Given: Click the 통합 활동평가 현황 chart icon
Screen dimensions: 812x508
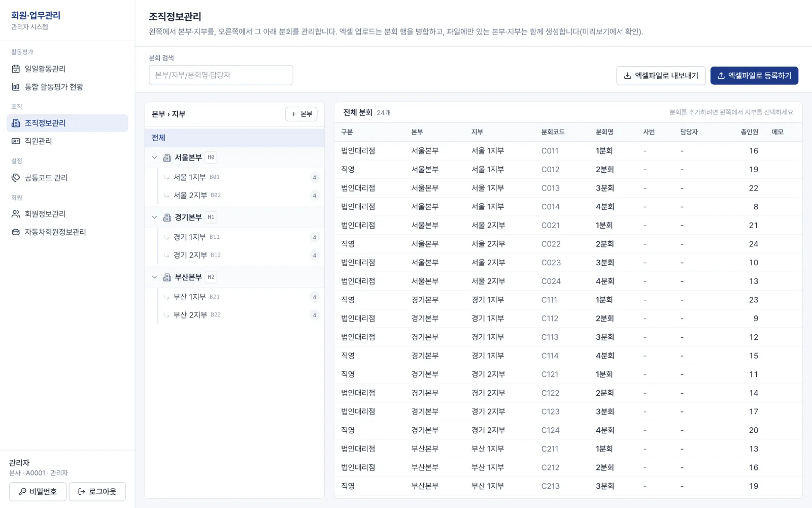Looking at the screenshot, I should click(x=16, y=87).
